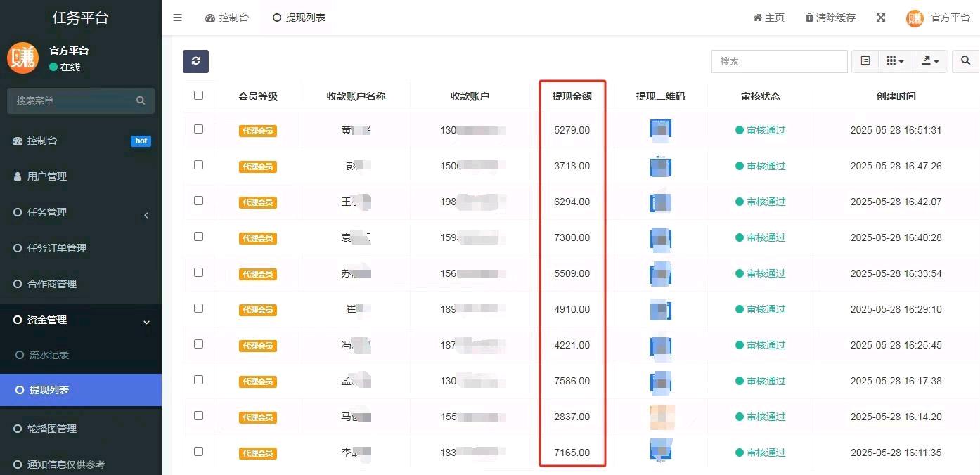Focus the table 搜索 input field
980x475 pixels.
point(779,61)
